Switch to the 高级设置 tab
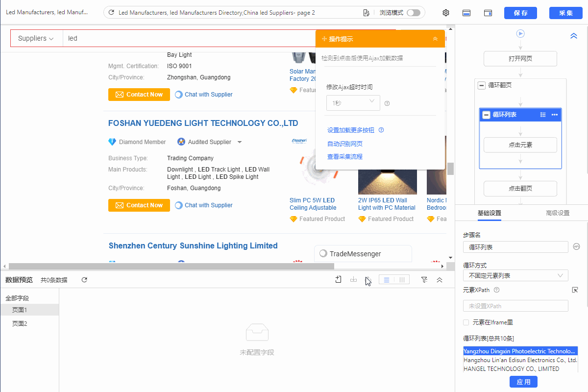588x392 pixels. tap(558, 213)
